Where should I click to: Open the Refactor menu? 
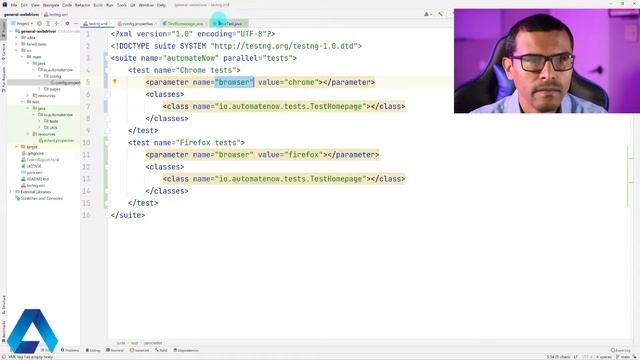82,5
